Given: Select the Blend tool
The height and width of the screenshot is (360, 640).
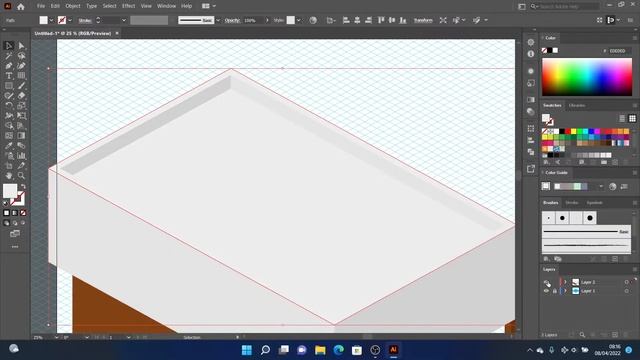Looking at the screenshot, I should coord(21,146).
